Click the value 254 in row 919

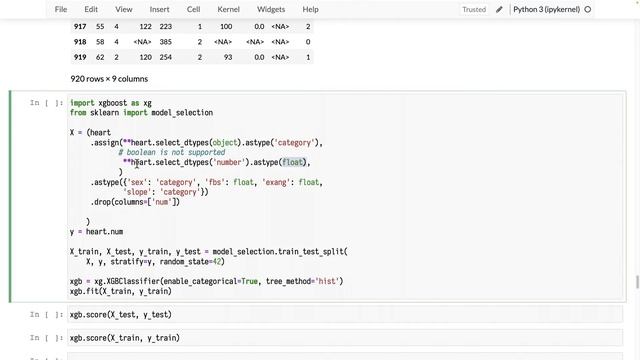[165, 57]
